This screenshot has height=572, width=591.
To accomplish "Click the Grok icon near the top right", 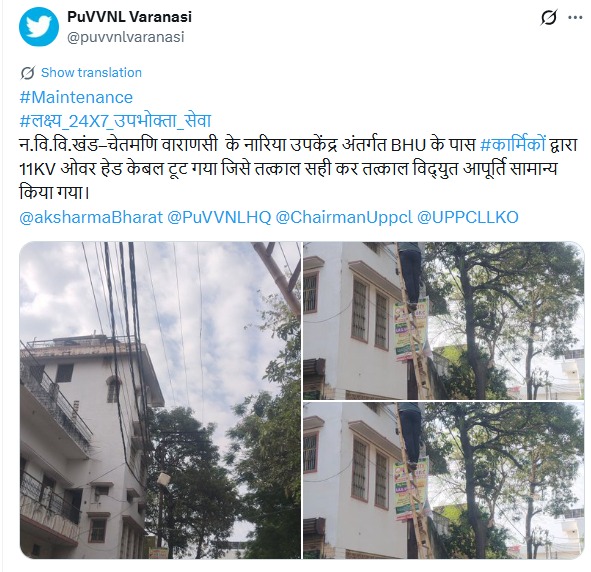I will pos(548,17).
